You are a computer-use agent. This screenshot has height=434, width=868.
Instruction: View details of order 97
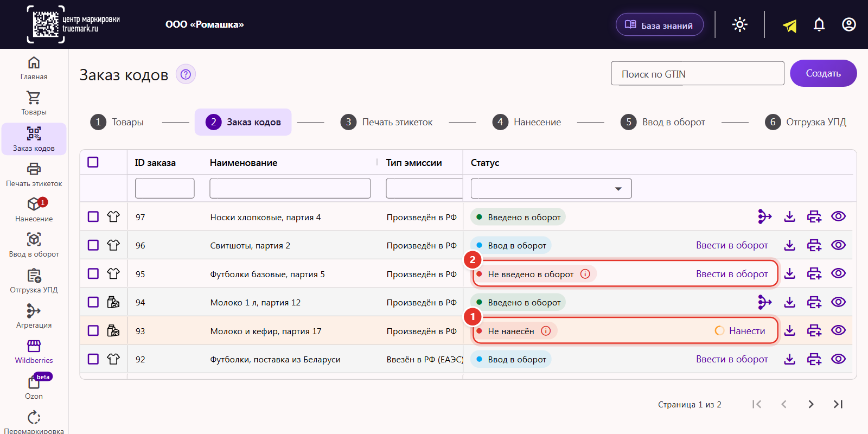[838, 216]
